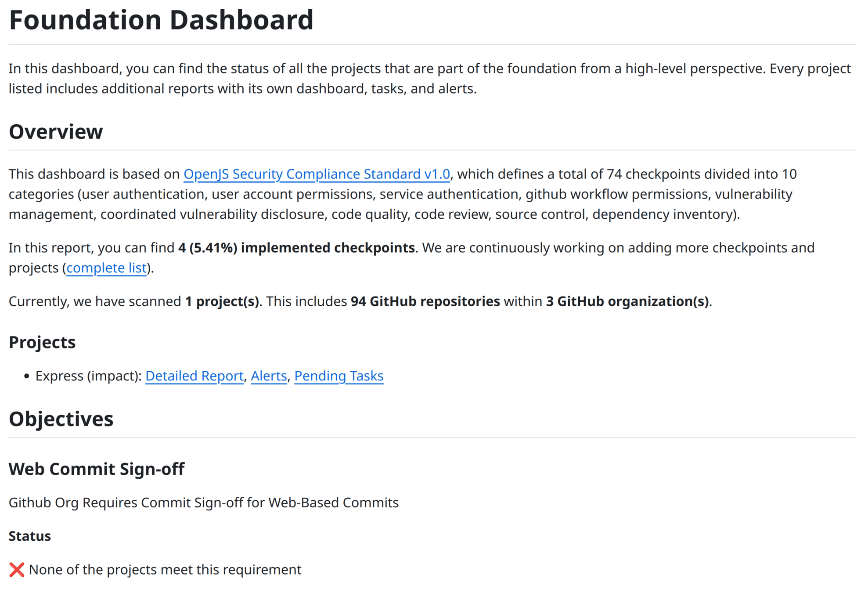Click the bold '94 GitHub repositories' text
This screenshot has height=593, width=868.
pos(425,301)
